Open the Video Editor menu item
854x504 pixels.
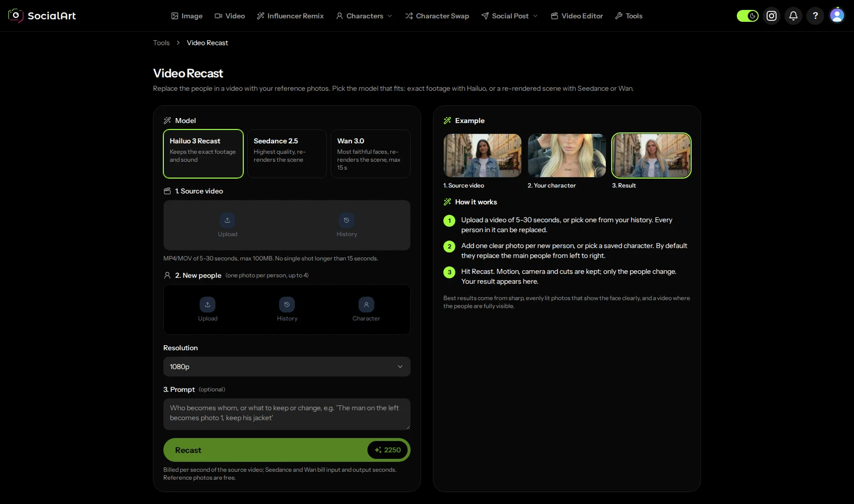pos(577,16)
